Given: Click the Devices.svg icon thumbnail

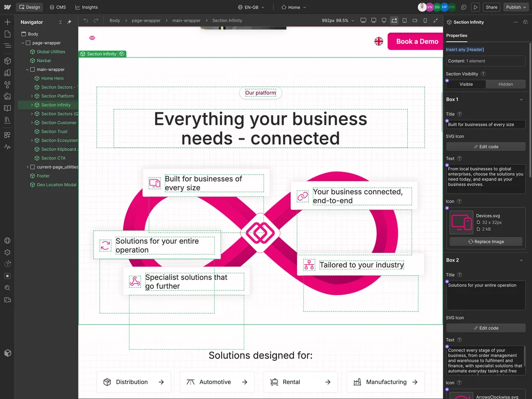Looking at the screenshot, I should coord(461,222).
